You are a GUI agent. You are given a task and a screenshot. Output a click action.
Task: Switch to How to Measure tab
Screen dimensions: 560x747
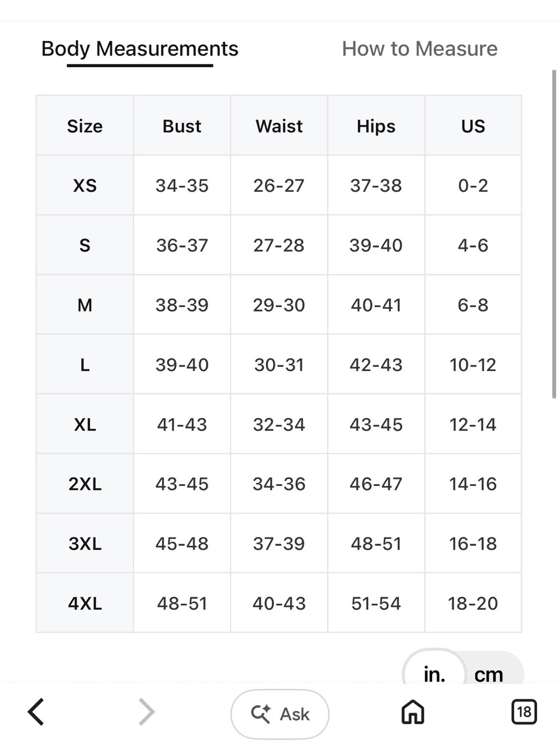coord(419,49)
